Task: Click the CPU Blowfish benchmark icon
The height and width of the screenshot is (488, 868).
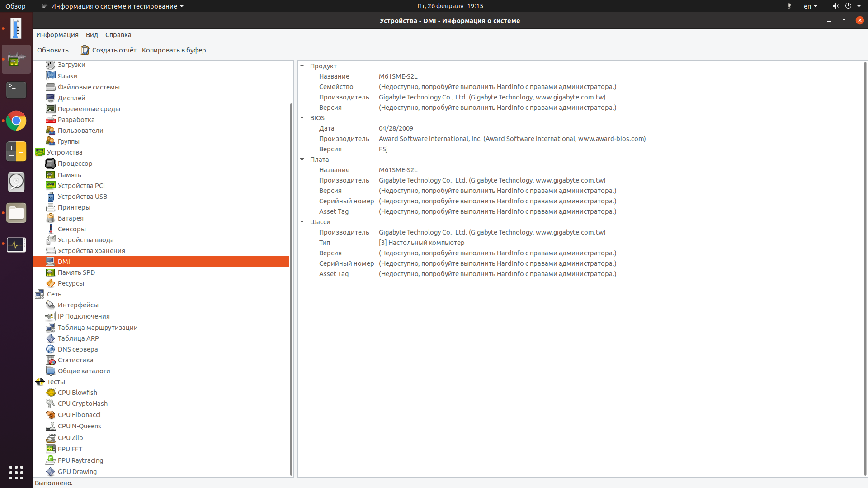Action: pyautogui.click(x=50, y=393)
